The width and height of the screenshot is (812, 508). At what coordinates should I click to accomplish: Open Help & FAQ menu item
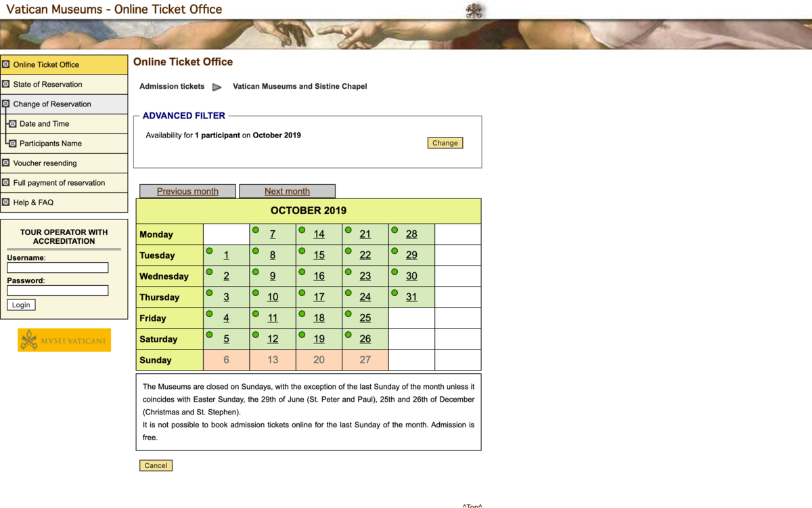64,203
